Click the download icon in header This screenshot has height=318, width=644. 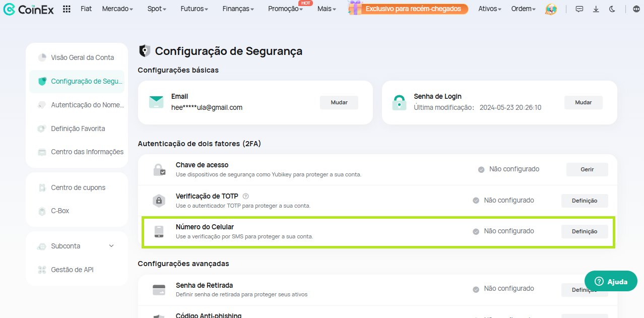click(x=596, y=9)
